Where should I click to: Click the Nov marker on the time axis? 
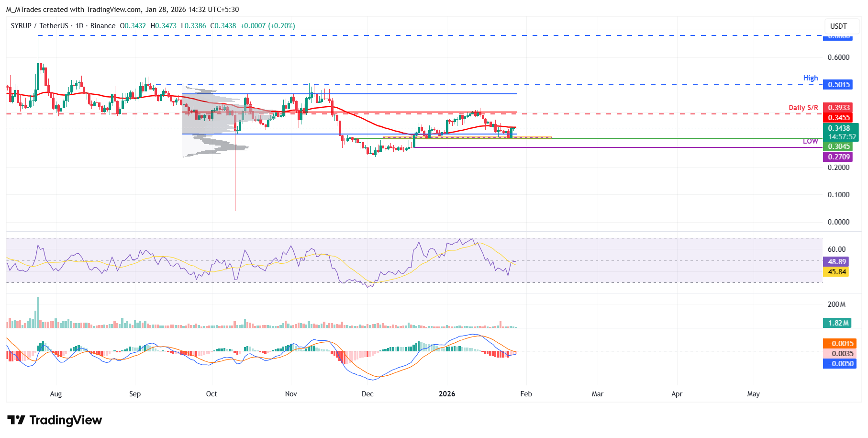291,394
